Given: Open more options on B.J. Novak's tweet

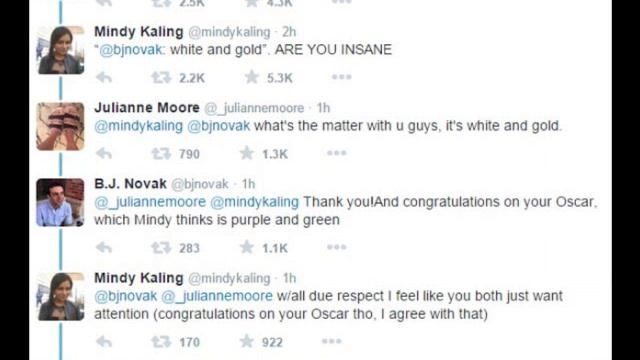Looking at the screenshot, I should click(x=337, y=247).
